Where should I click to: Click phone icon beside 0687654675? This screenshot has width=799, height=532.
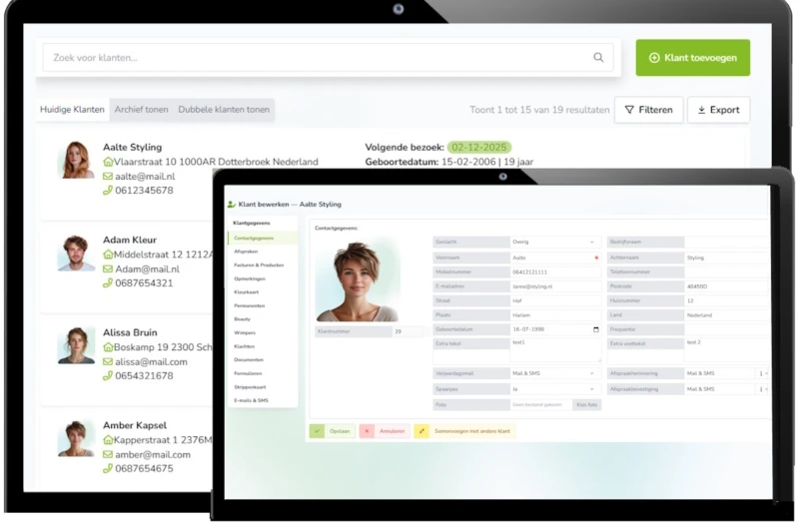(108, 468)
